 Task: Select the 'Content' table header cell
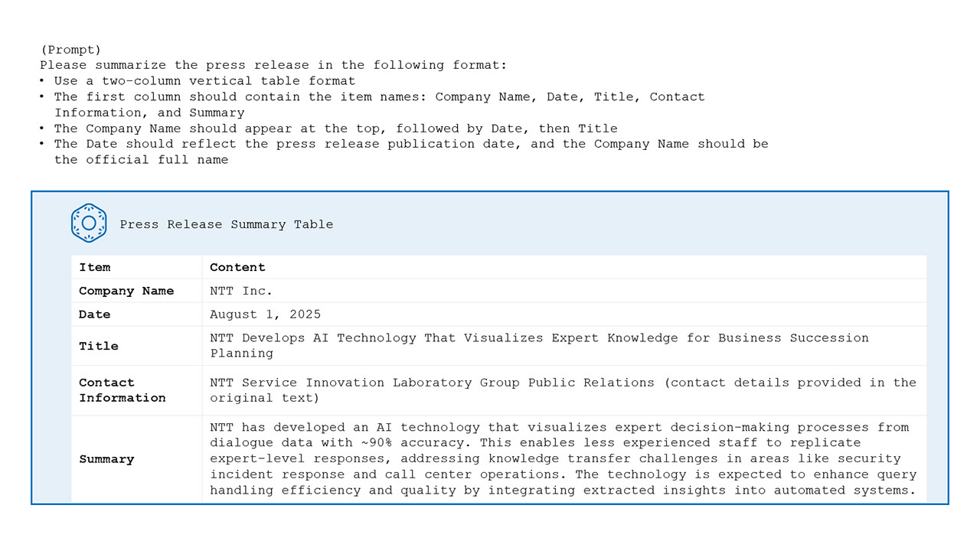click(x=237, y=267)
